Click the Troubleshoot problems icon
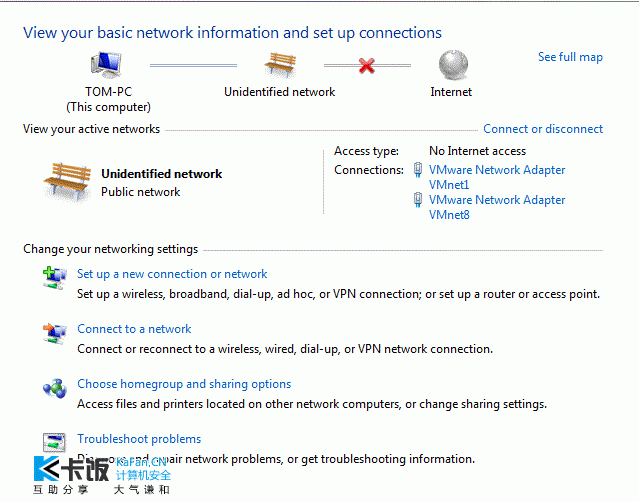This screenshot has height=502, width=639. coord(55,443)
